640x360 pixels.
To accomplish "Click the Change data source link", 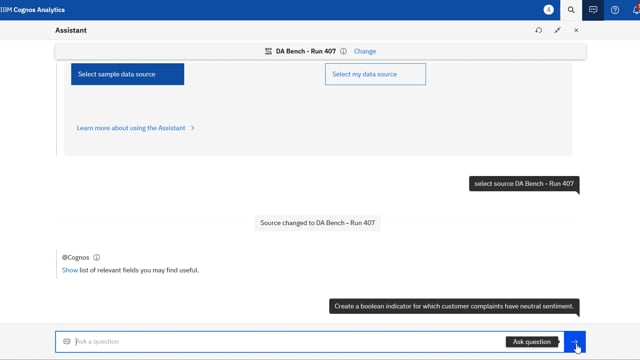I will [x=365, y=51].
